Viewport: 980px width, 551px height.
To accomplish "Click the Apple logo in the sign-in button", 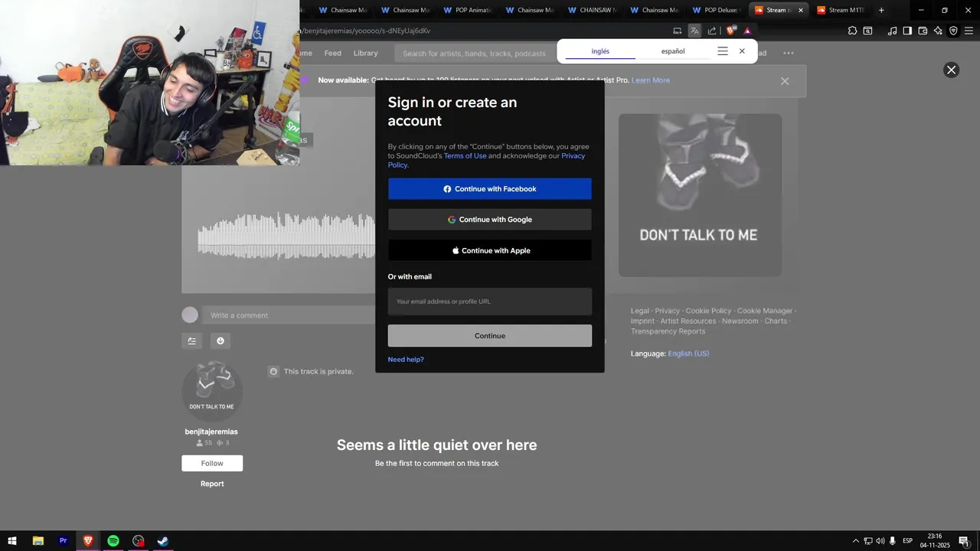I will (456, 250).
